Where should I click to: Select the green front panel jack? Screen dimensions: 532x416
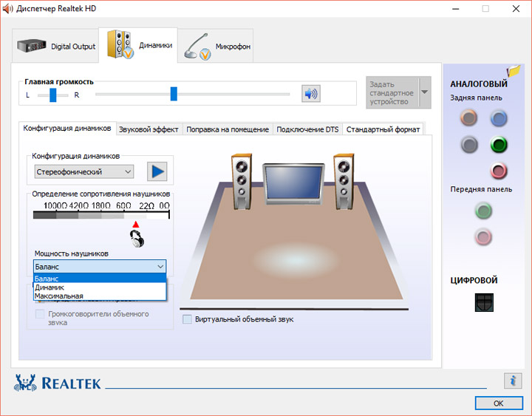(483, 211)
